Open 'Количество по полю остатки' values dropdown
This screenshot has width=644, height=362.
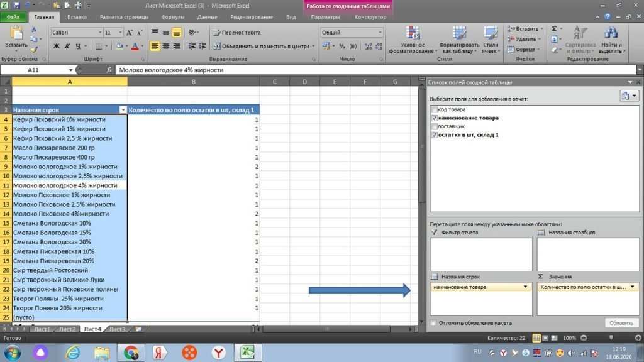[x=632, y=287]
